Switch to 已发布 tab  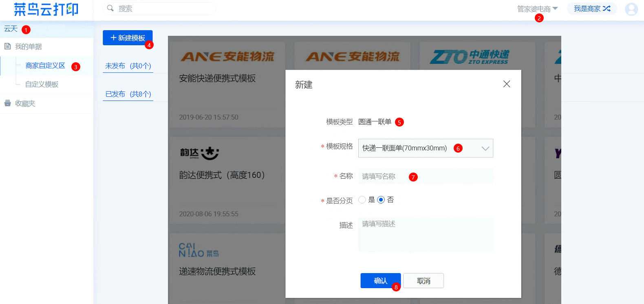128,94
